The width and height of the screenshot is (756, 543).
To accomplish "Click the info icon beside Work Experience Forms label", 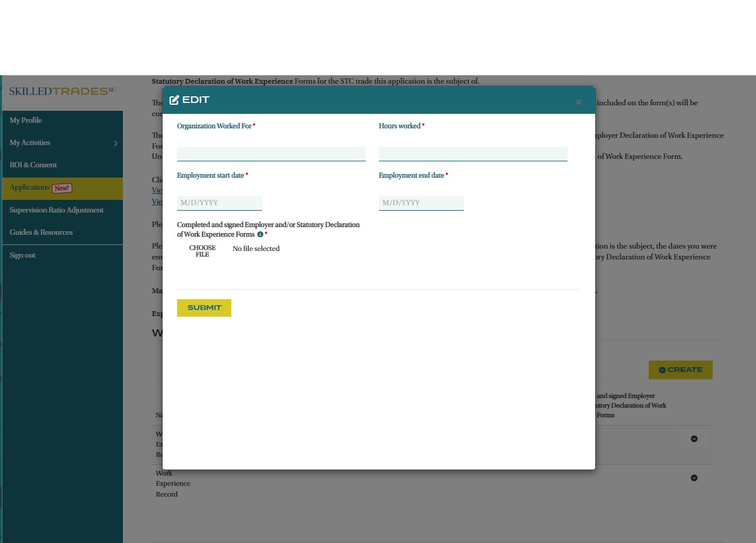I will 260,235.
